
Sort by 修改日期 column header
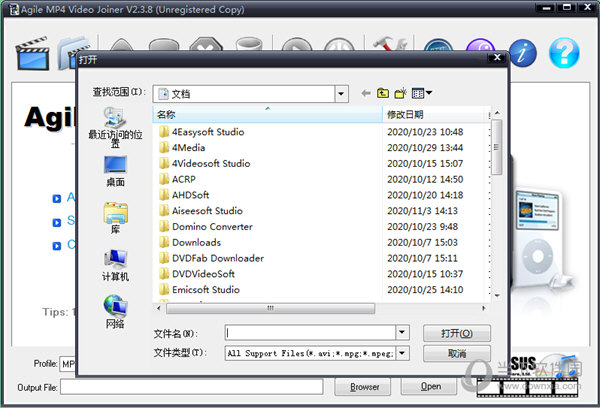[434, 114]
